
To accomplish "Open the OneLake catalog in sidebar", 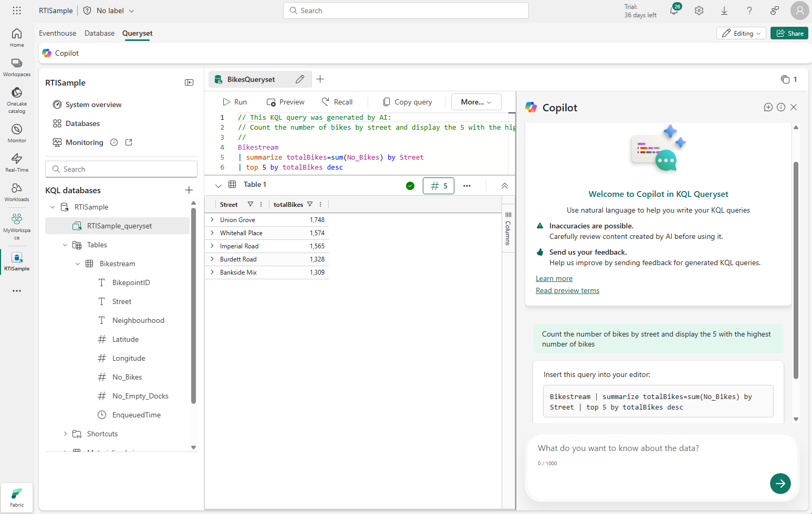I will coord(17,100).
